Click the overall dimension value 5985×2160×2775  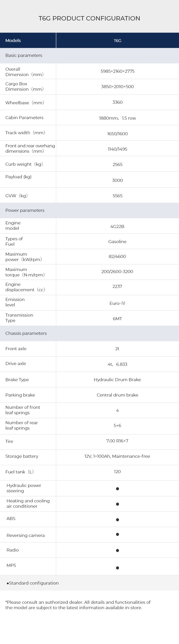117,71
